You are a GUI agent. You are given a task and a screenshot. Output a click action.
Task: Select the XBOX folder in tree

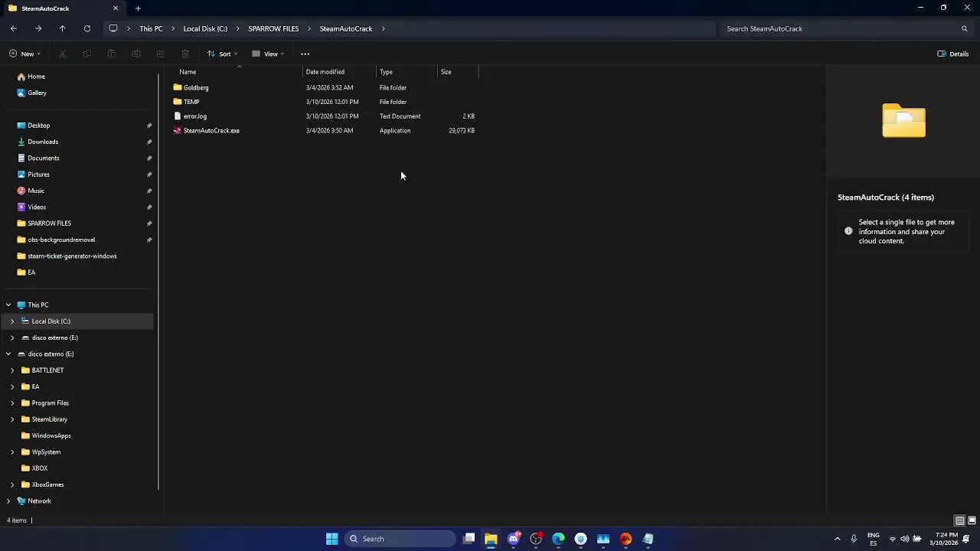click(39, 468)
